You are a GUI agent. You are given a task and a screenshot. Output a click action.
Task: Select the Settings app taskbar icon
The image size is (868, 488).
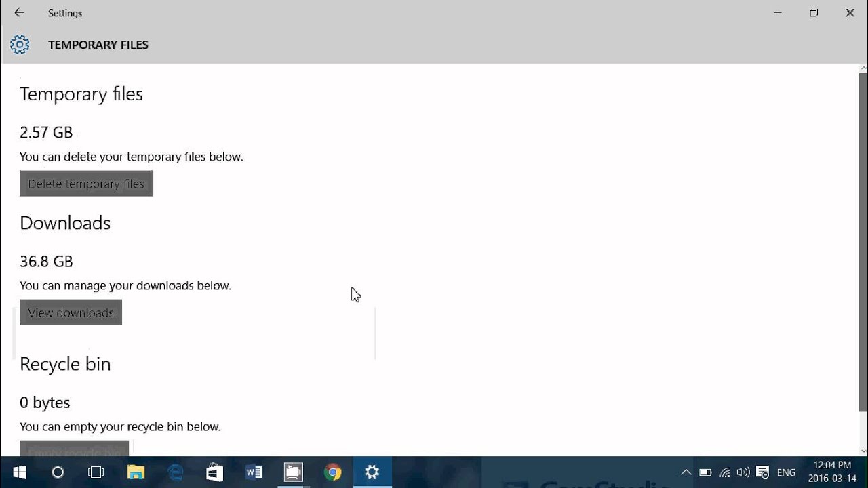click(x=372, y=472)
